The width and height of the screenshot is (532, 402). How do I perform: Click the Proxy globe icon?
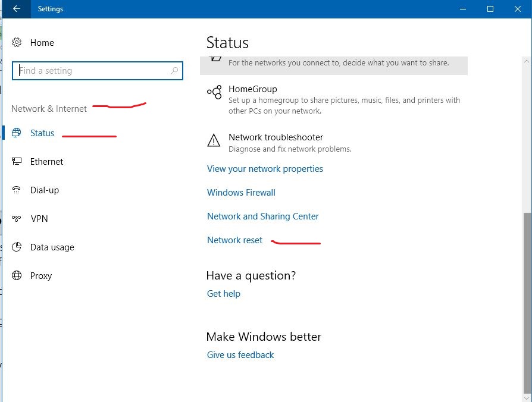(x=17, y=275)
